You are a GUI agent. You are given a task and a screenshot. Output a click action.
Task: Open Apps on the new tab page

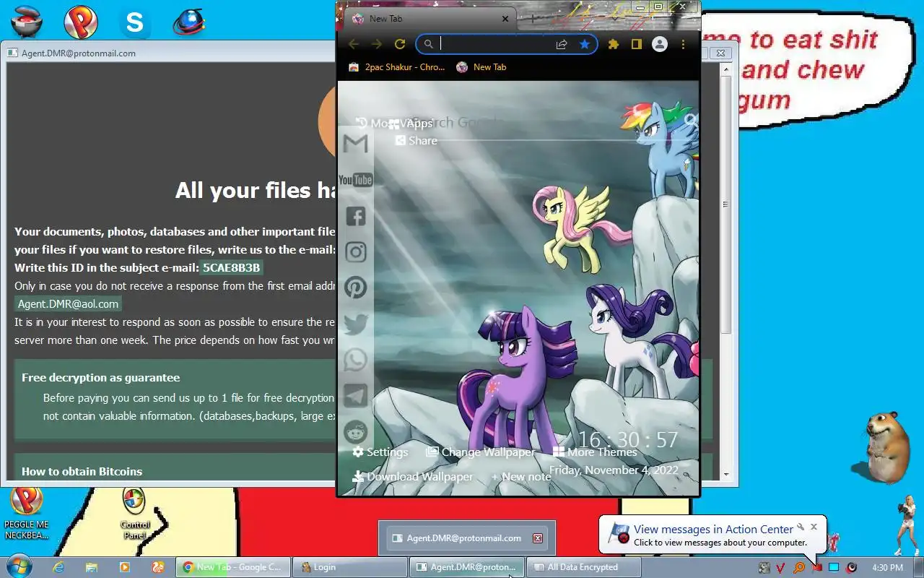coord(411,124)
